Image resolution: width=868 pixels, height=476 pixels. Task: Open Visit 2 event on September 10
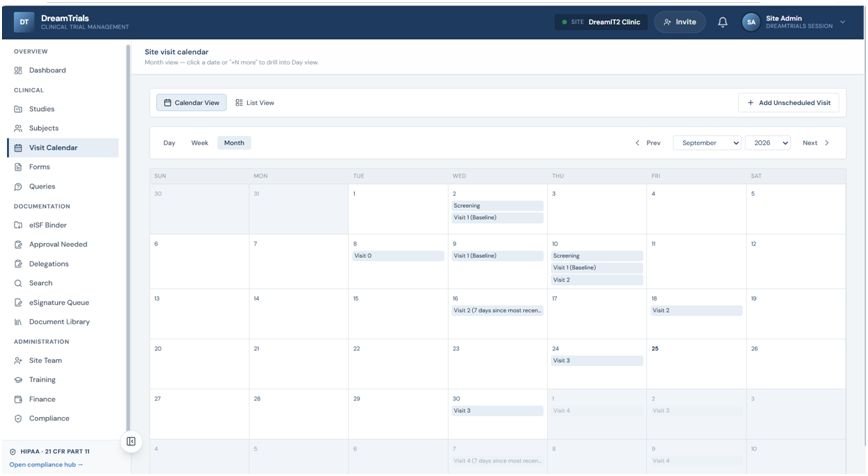click(597, 280)
